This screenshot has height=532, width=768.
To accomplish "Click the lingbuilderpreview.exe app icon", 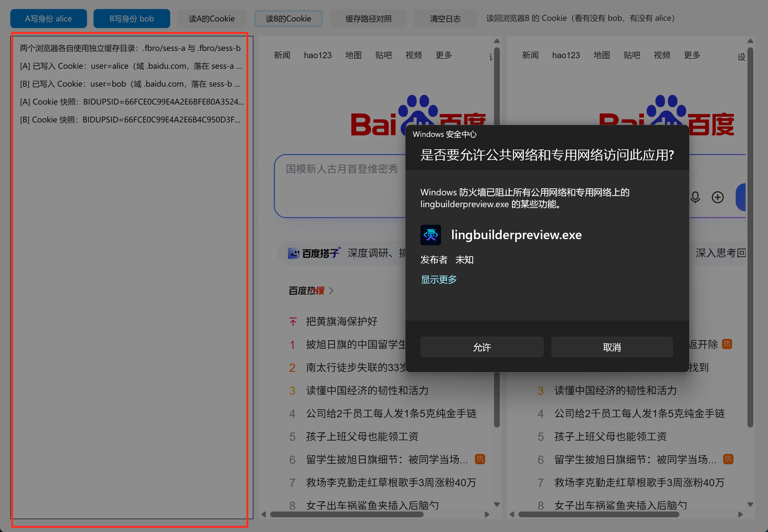I will (430, 235).
